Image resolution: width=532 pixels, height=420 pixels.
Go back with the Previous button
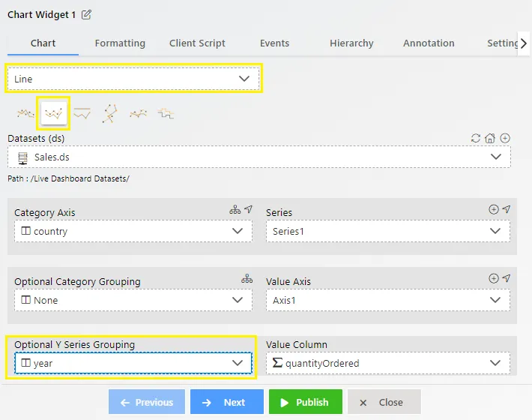pyautogui.click(x=147, y=402)
